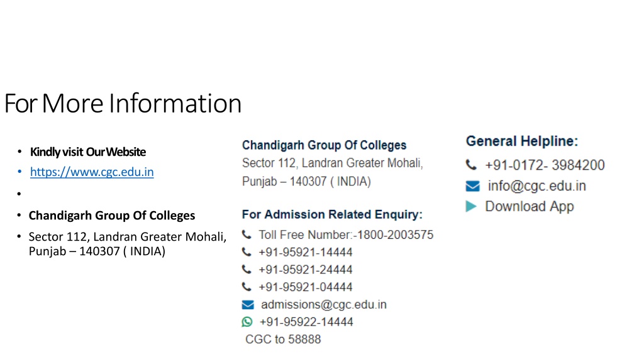Click the phone icon under General Helpline

471,165
